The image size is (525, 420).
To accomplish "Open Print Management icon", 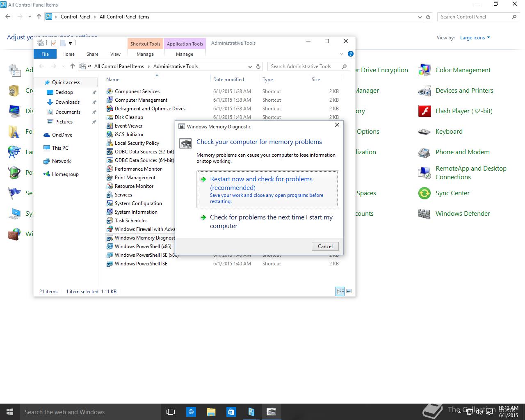I will [x=110, y=177].
